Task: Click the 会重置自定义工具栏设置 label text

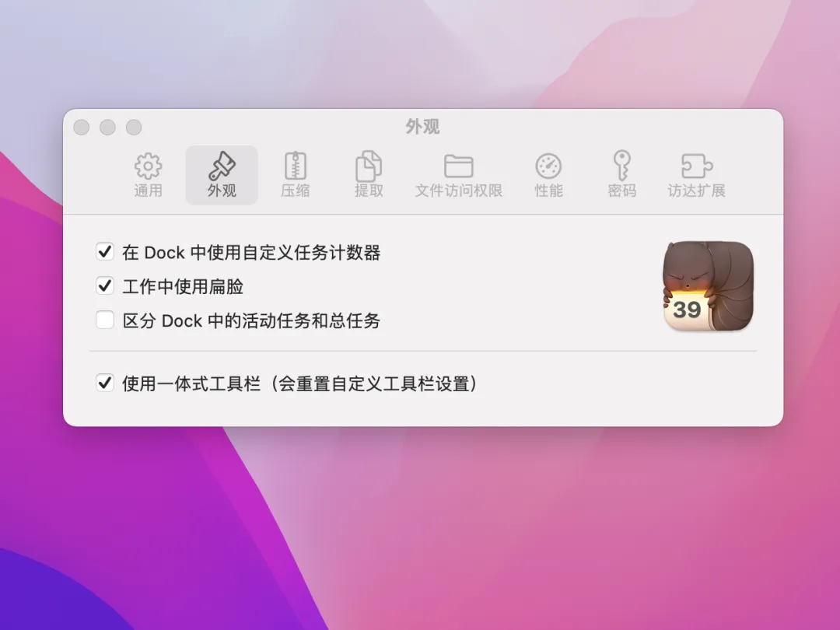Action: click(x=374, y=383)
